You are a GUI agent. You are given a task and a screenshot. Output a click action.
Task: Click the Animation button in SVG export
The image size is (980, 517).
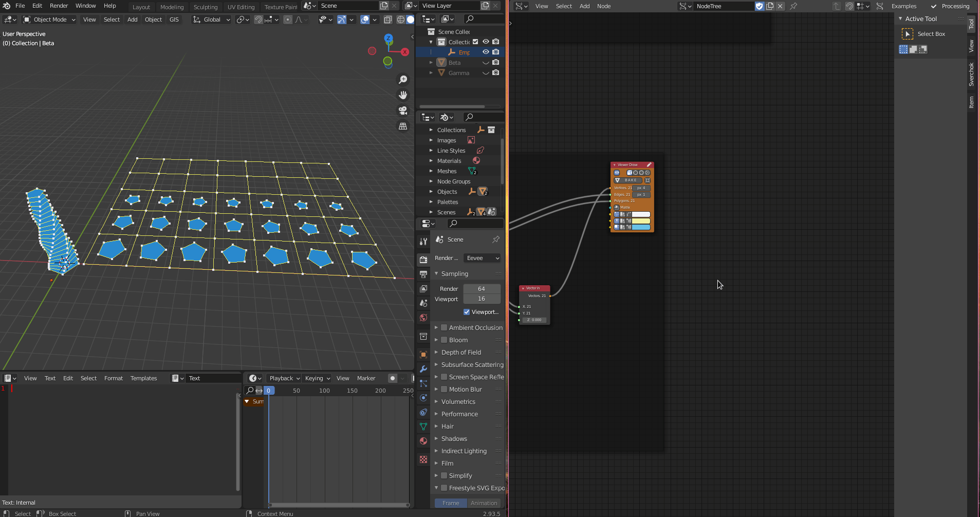coord(484,503)
